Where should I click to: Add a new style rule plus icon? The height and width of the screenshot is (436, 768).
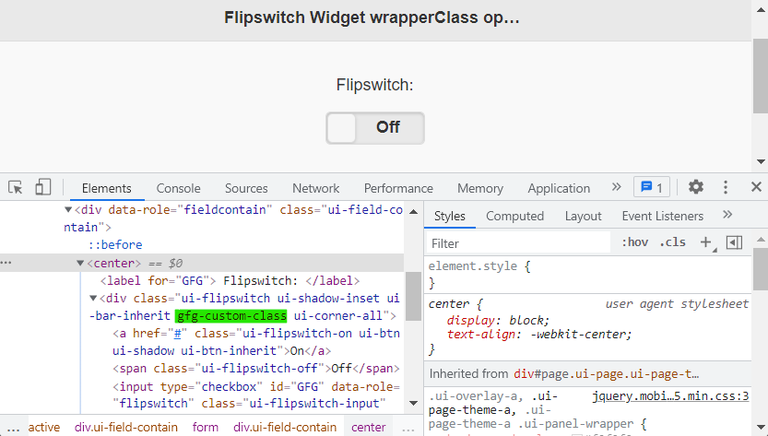[705, 242]
